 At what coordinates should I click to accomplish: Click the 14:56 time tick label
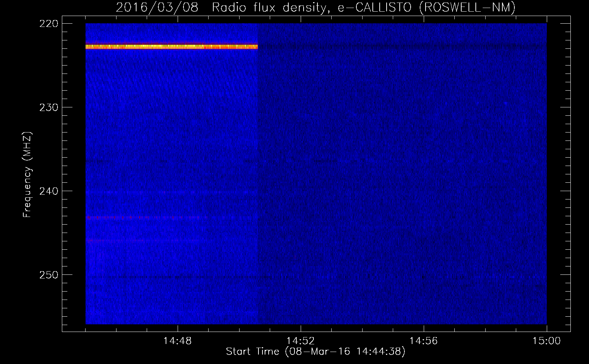pyautogui.click(x=423, y=341)
